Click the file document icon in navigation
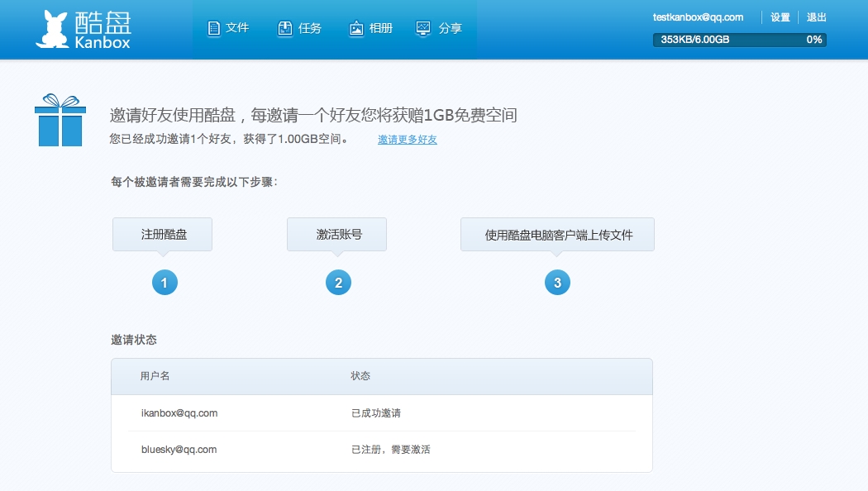The height and width of the screenshot is (491, 868). tap(214, 29)
